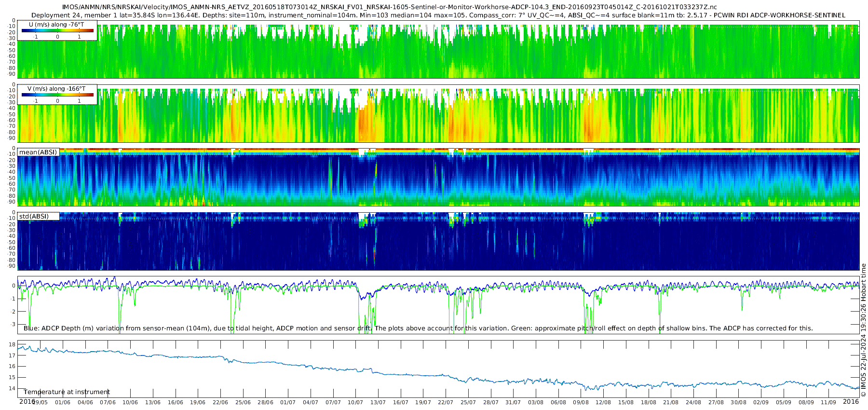Viewport: 868px width, 410px height.
Task: Click the 05/09 date tick label
Action: (784, 402)
